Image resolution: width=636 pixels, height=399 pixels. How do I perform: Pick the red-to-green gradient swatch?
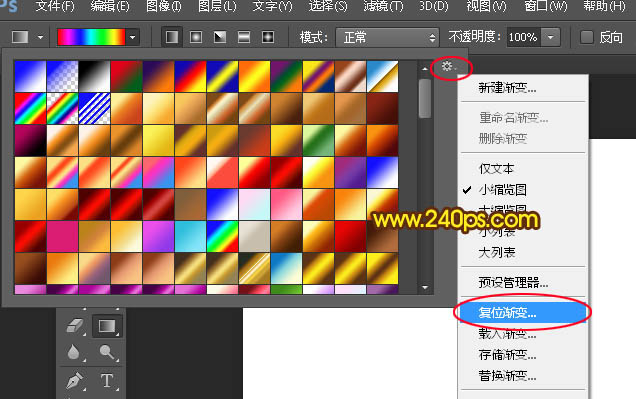(127, 76)
